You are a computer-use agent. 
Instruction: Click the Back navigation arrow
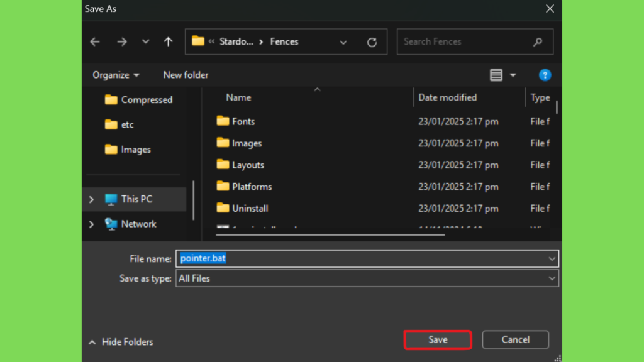(x=95, y=41)
